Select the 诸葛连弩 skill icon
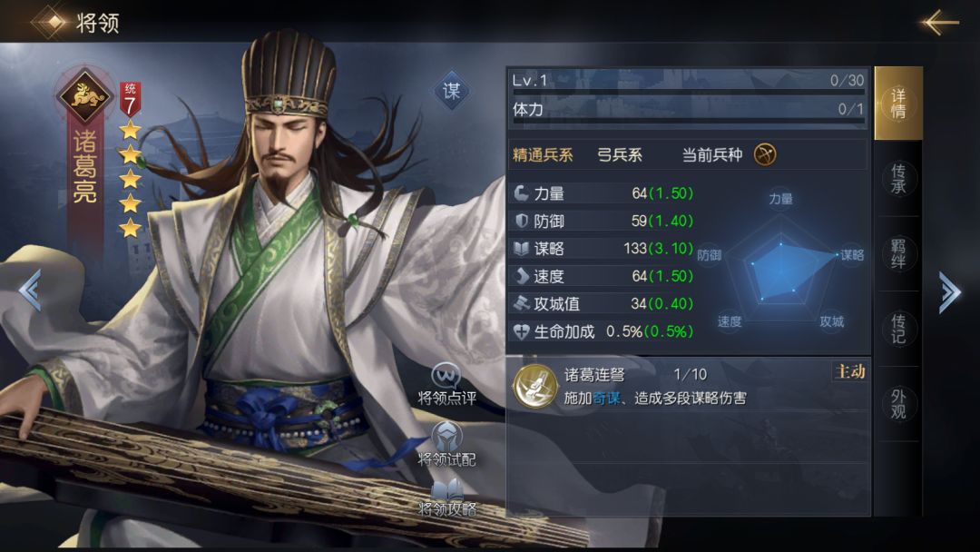This screenshot has width=980, height=552. (535, 386)
